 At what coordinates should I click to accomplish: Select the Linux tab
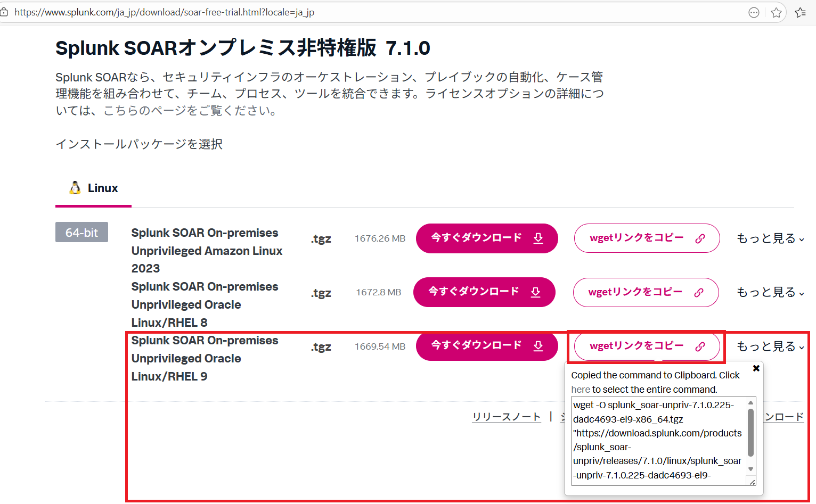click(x=94, y=188)
